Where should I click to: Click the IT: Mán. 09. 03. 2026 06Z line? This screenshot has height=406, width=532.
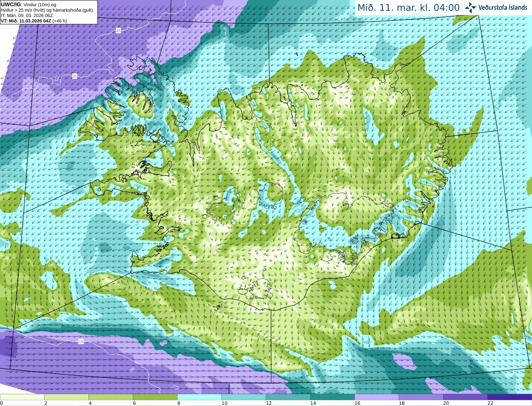[x=27, y=15]
